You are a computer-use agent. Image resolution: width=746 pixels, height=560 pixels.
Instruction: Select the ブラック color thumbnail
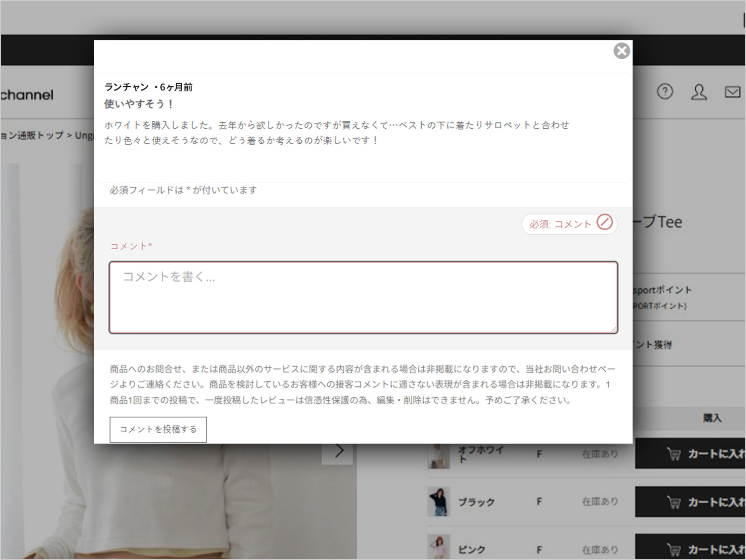click(x=438, y=501)
